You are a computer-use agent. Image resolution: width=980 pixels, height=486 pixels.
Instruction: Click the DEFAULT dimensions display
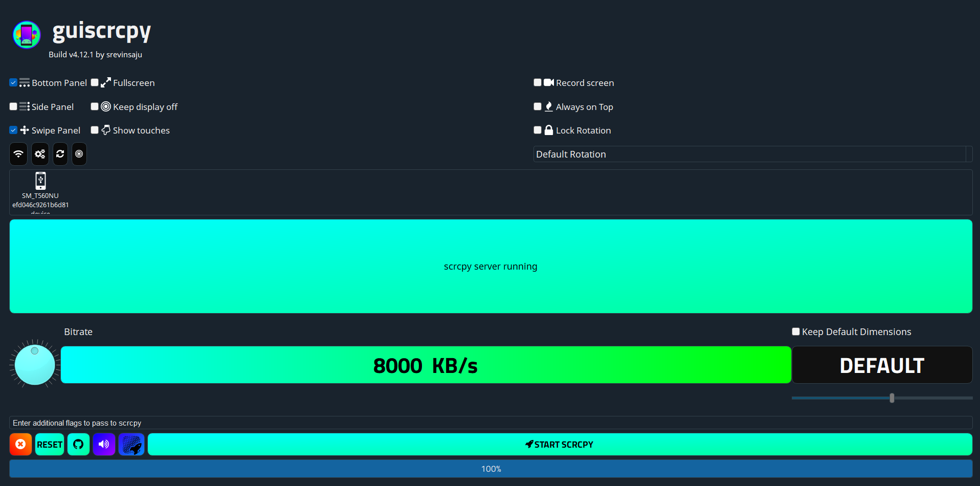coord(882,365)
